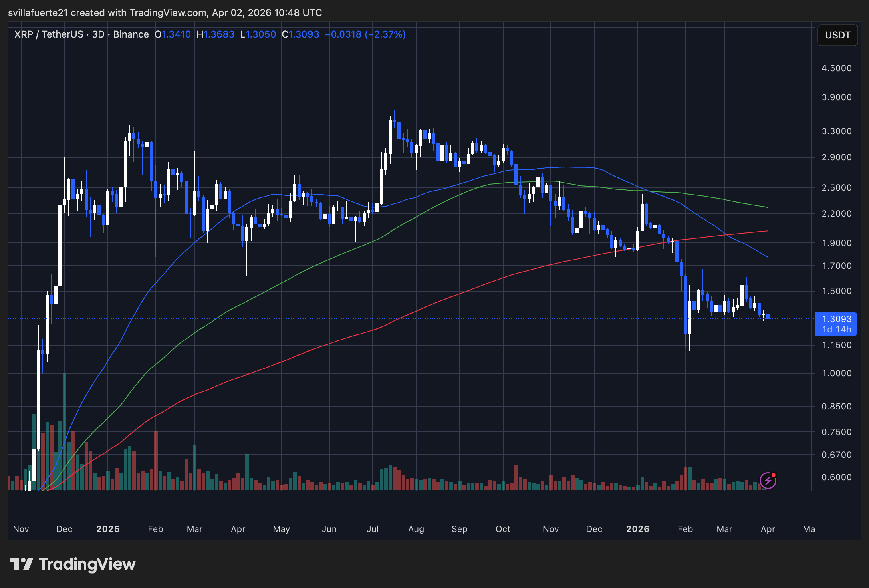Click the Binance exchange label
This screenshot has height=588, width=869.
(131, 34)
